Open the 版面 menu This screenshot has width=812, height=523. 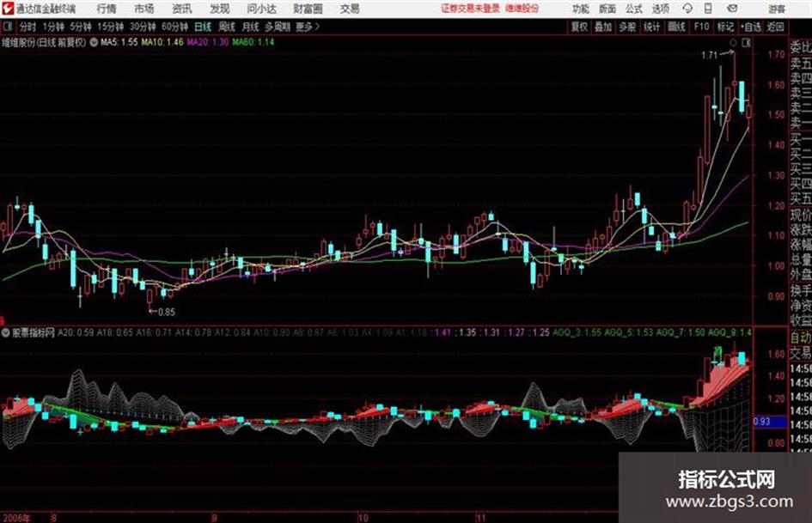coord(607,9)
